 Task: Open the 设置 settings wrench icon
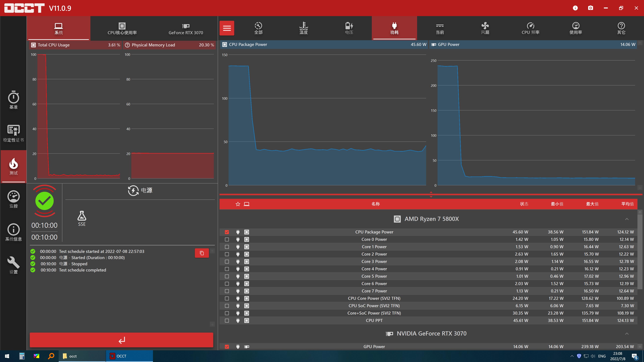(x=13, y=265)
